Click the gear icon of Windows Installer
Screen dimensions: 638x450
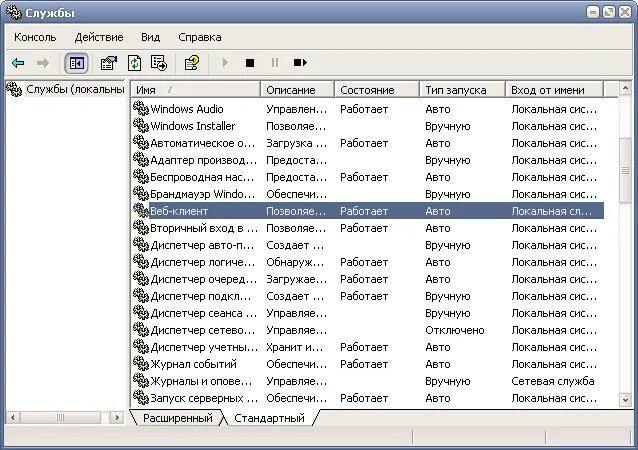pos(141,126)
